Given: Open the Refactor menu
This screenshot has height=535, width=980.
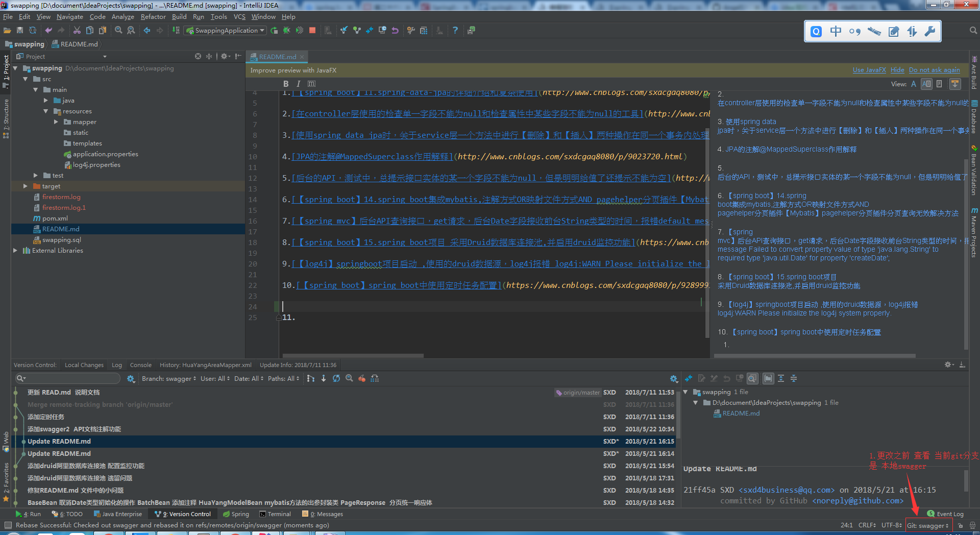Looking at the screenshot, I should (x=153, y=17).
